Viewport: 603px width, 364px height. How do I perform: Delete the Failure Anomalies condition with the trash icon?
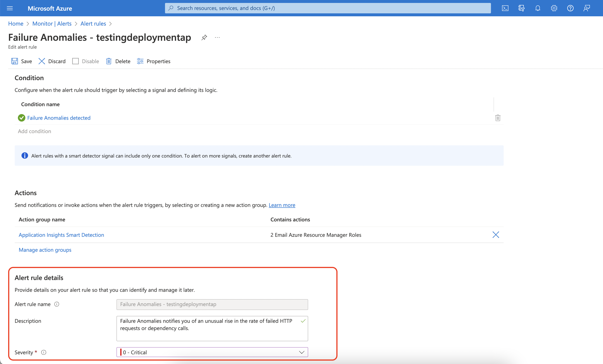498,118
